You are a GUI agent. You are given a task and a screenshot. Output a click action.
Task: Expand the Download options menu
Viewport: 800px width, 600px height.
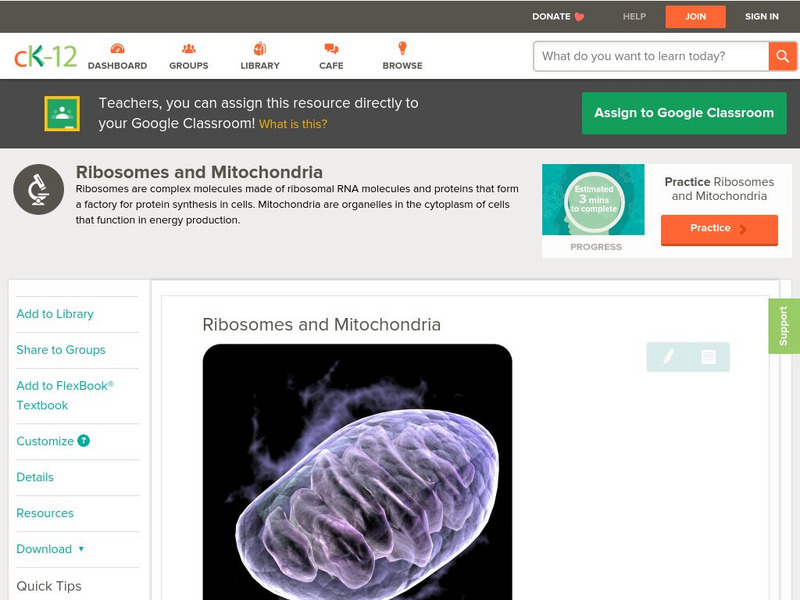[47, 549]
